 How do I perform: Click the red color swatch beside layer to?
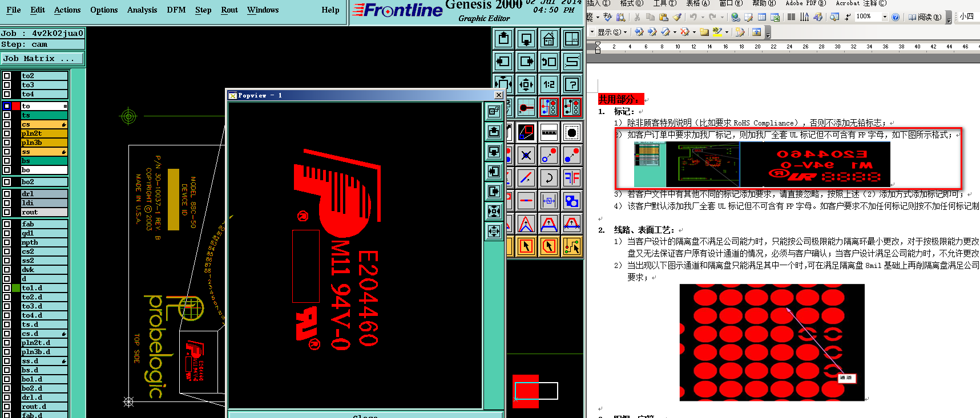coord(17,106)
